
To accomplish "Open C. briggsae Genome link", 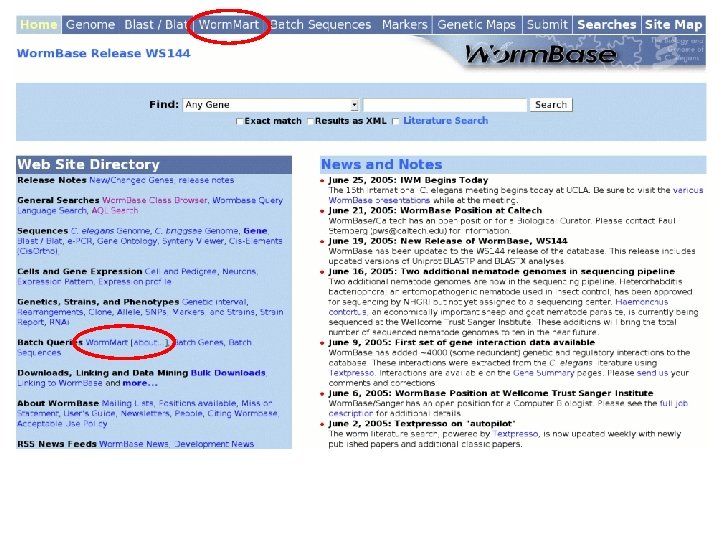I will (197, 231).
